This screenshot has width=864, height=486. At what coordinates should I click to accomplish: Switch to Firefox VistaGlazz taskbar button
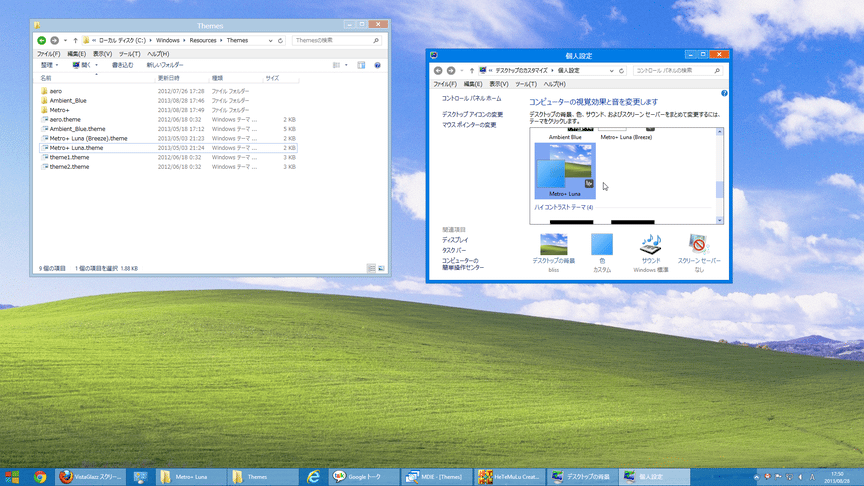pyautogui.click(x=91, y=477)
